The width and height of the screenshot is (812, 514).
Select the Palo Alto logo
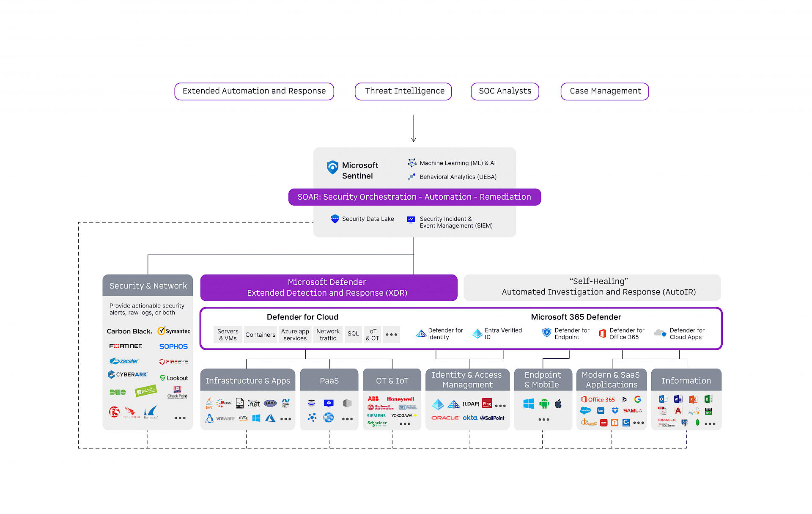145,391
